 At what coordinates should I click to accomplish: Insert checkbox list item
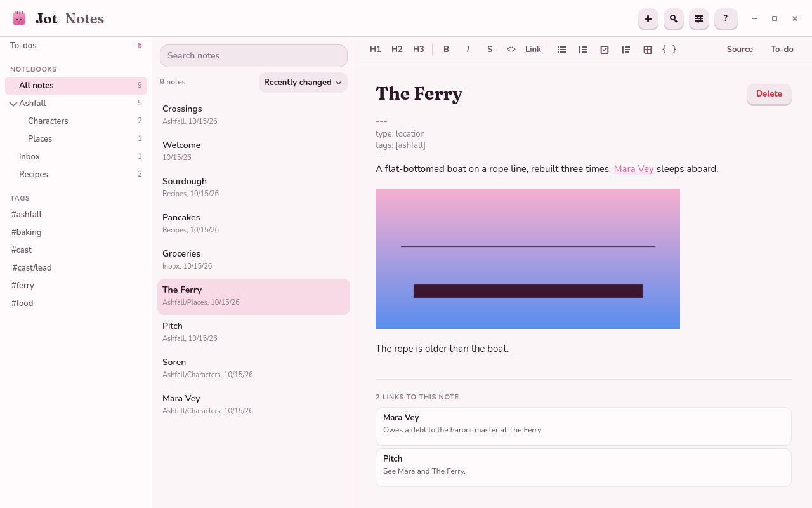[x=605, y=50]
